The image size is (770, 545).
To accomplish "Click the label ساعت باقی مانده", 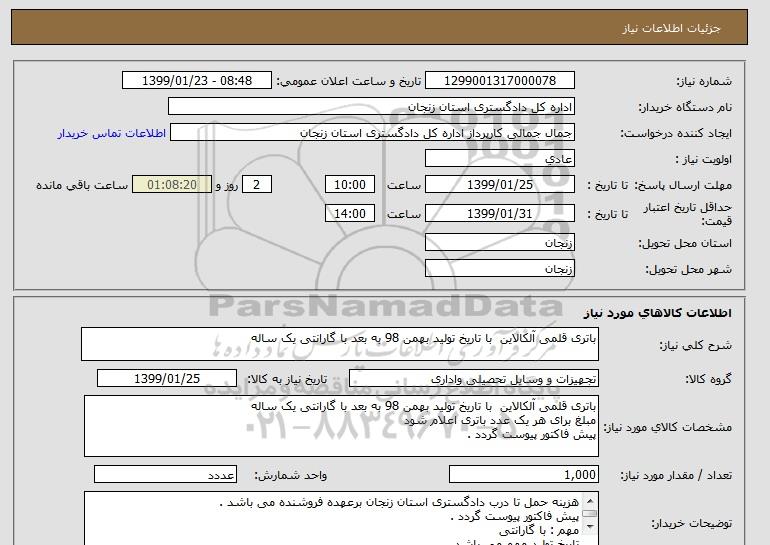I will [x=82, y=185].
